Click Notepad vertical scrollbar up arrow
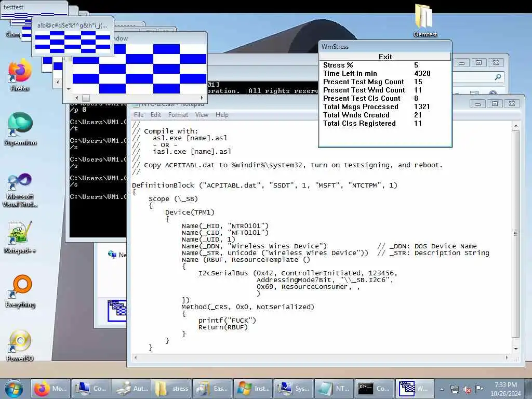 click(516, 126)
